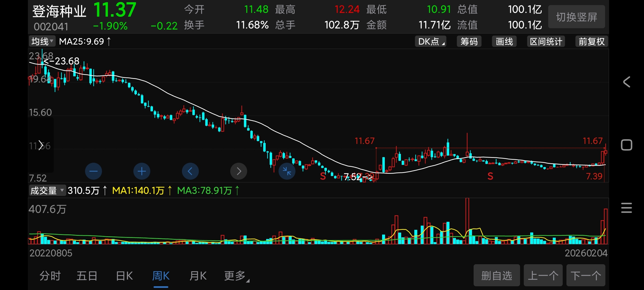Zoom out chart with minus button
Image resolution: width=644 pixels, height=290 pixels.
pos(93,171)
